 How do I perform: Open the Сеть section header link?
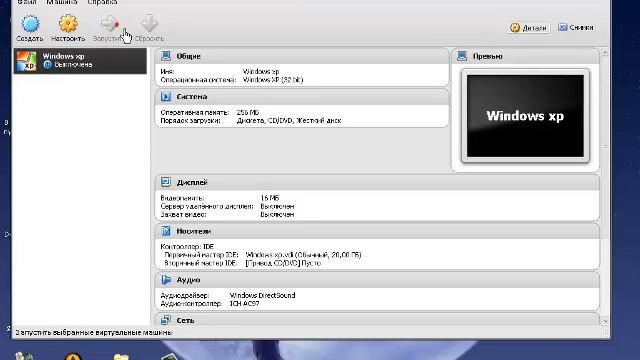coord(185,320)
